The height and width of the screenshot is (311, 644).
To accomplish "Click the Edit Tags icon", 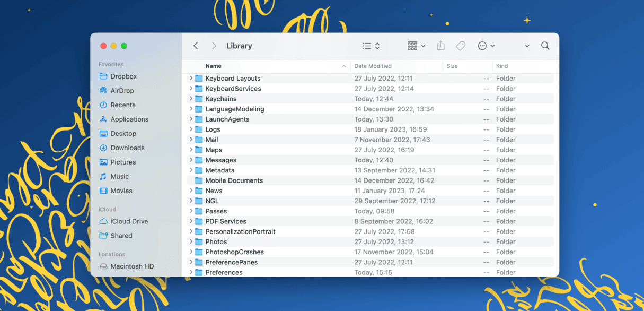I will (461, 46).
